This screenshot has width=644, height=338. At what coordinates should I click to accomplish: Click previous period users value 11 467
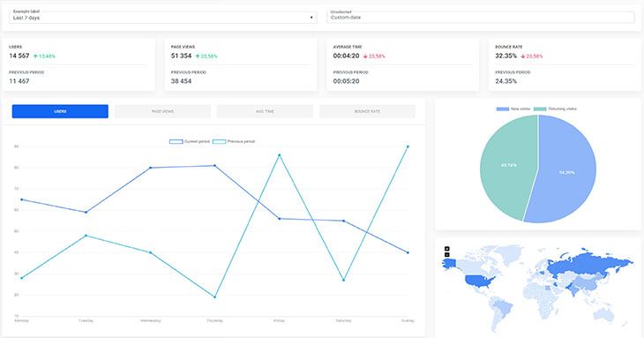tap(19, 81)
